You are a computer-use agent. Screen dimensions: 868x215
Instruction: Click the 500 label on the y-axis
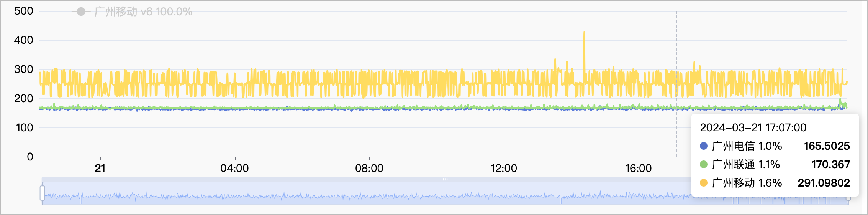pos(24,11)
